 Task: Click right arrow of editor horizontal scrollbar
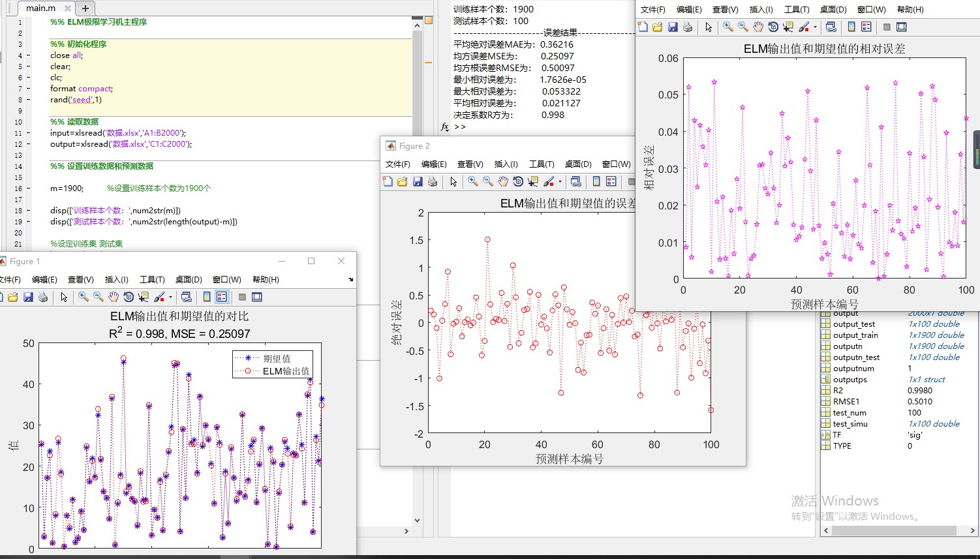[x=406, y=531]
